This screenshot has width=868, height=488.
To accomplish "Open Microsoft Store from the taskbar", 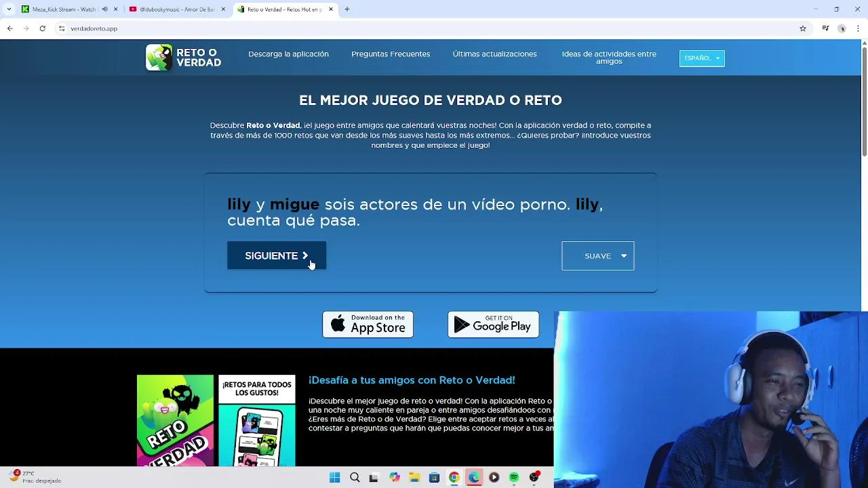I will click(x=434, y=478).
